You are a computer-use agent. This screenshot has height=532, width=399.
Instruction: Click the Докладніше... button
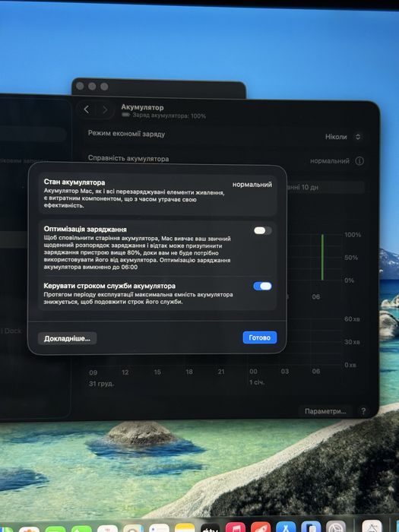67,338
